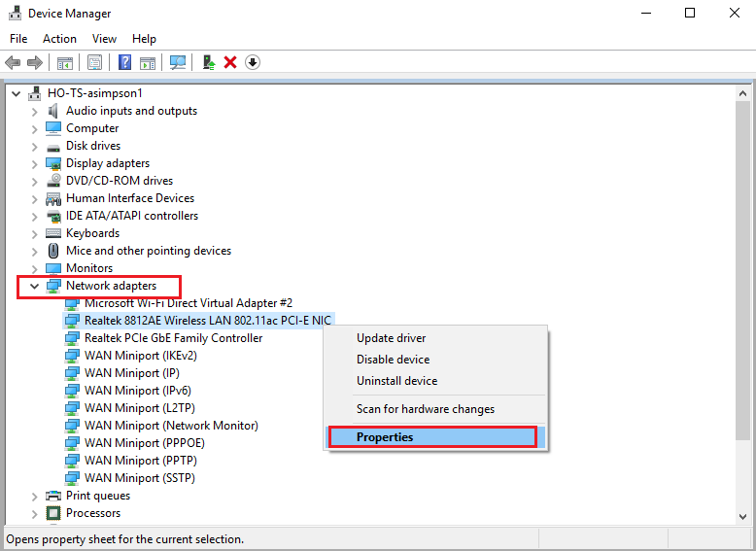Open Help via blue question mark icon
756x551 pixels.
(124, 62)
